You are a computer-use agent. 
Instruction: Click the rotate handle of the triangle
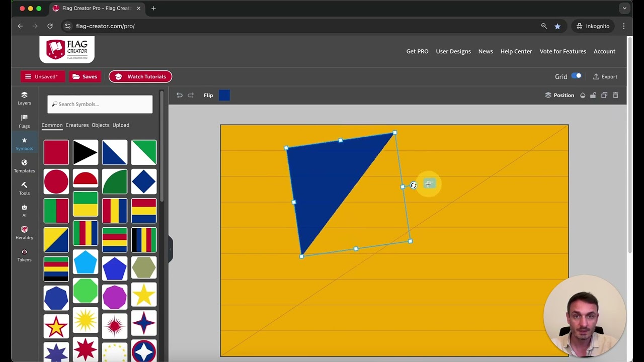coord(413,185)
